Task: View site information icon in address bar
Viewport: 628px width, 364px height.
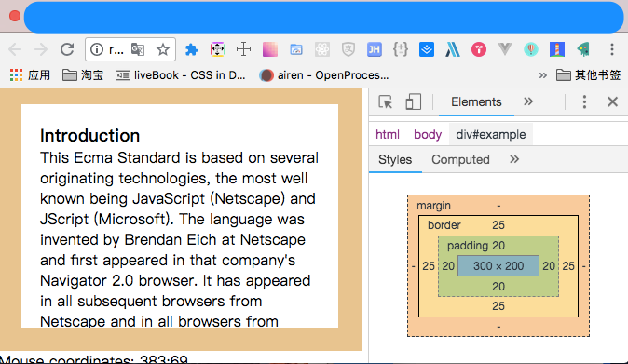Action: [x=97, y=49]
